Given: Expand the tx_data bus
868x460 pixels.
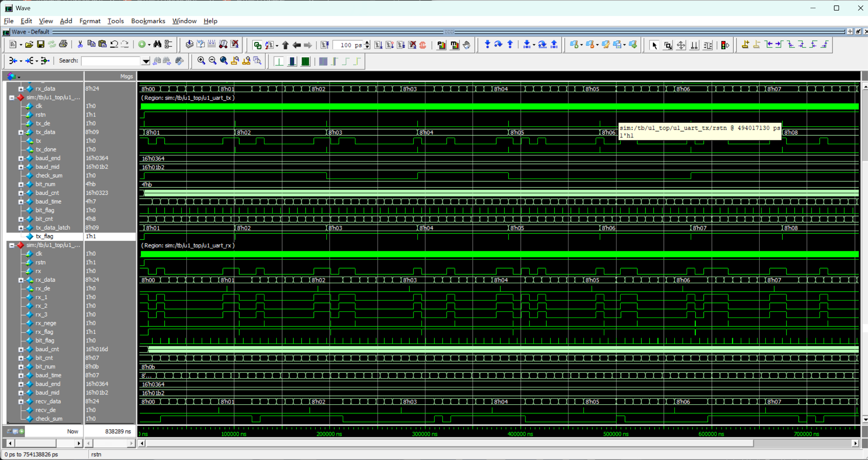Looking at the screenshot, I should pyautogui.click(x=21, y=132).
